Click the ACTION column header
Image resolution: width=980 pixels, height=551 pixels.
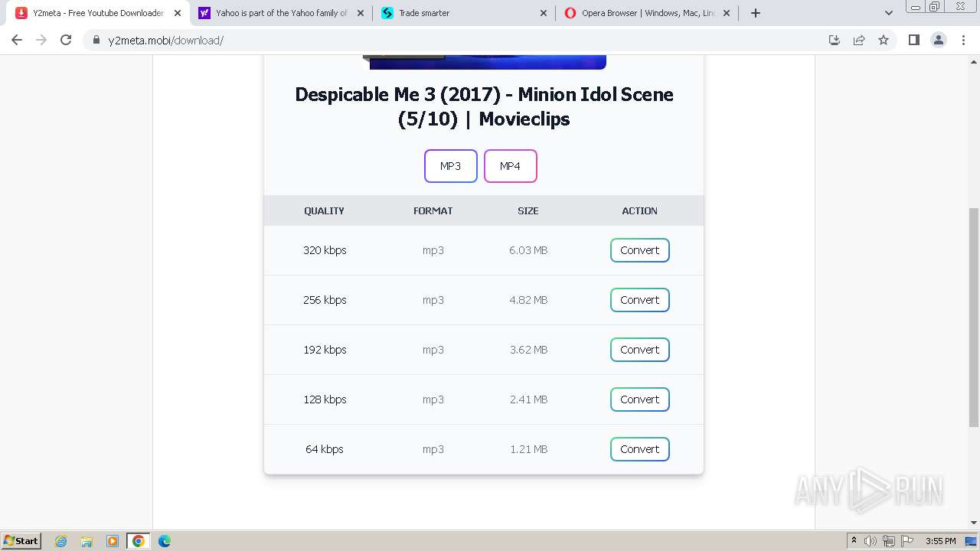(x=640, y=210)
